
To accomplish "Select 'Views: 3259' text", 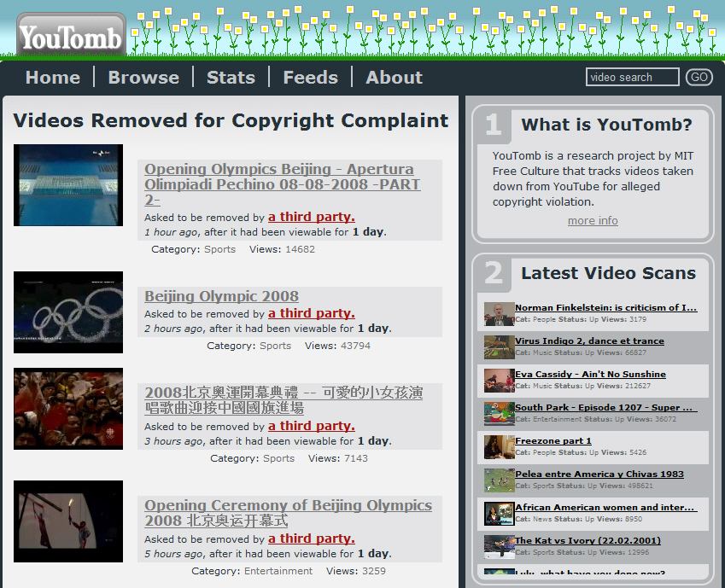I will click(355, 571).
